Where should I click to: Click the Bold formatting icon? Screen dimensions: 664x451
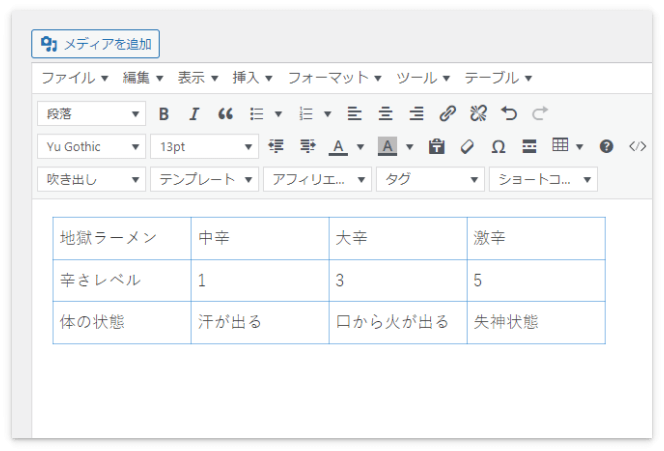point(164,113)
